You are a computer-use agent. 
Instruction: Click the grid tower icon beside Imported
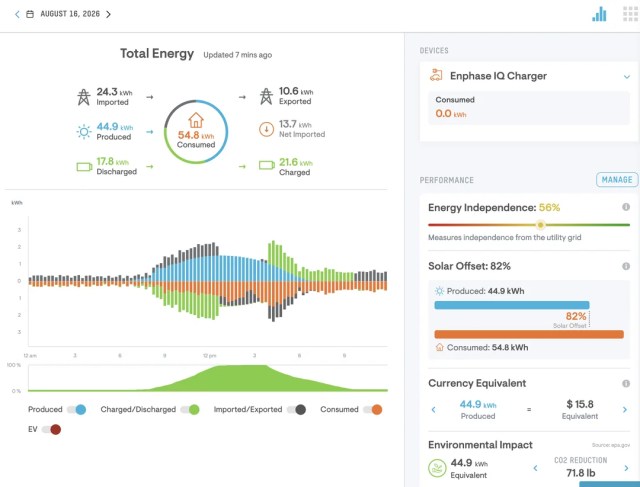(x=84, y=97)
